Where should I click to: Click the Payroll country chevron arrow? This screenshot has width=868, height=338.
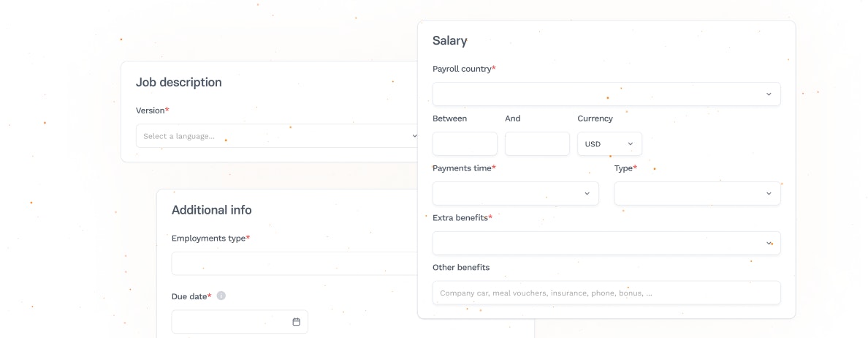tap(769, 94)
